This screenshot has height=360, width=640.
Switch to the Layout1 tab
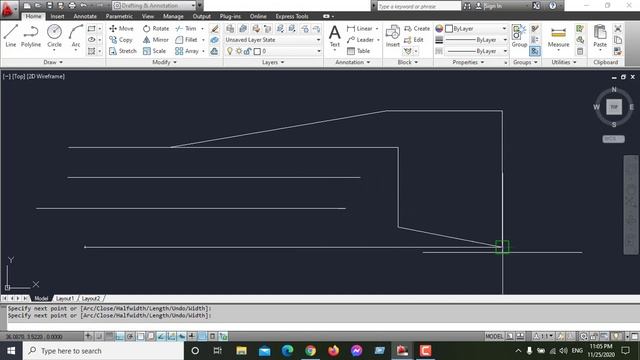point(65,298)
